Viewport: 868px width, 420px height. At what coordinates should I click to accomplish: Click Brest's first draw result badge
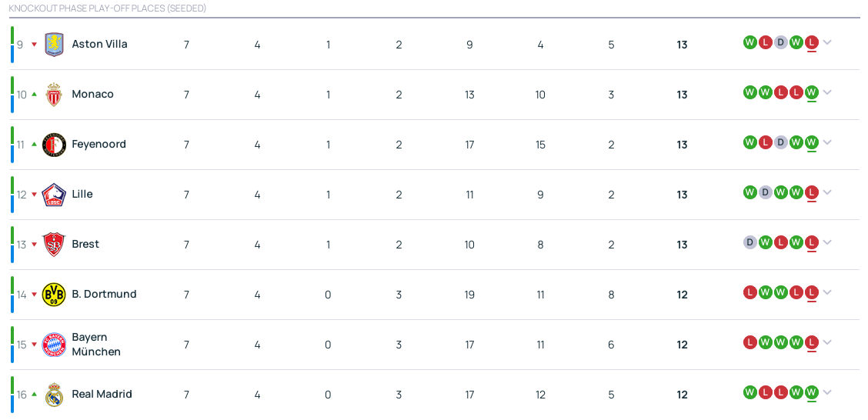tap(749, 242)
